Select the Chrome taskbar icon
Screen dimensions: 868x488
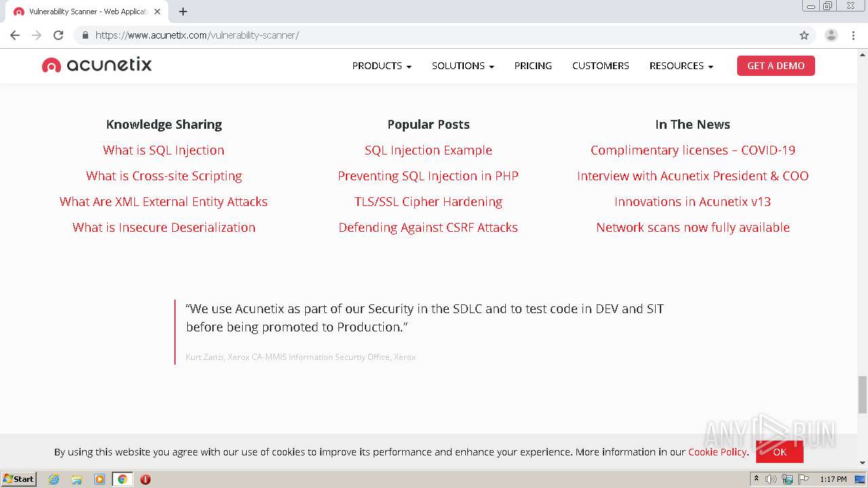(122, 479)
